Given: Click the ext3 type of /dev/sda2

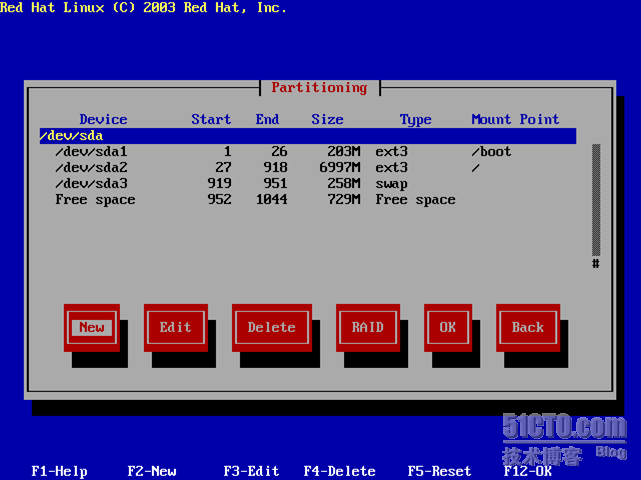Looking at the screenshot, I should tap(392, 168).
